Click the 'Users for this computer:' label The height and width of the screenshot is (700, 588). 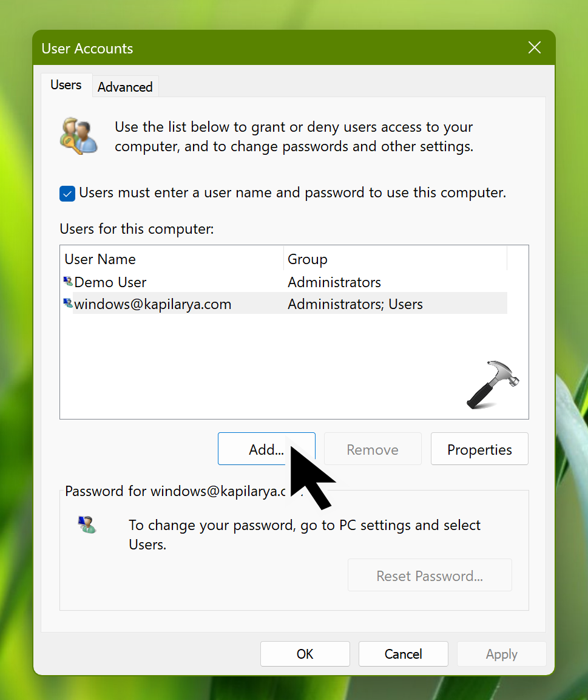137,229
